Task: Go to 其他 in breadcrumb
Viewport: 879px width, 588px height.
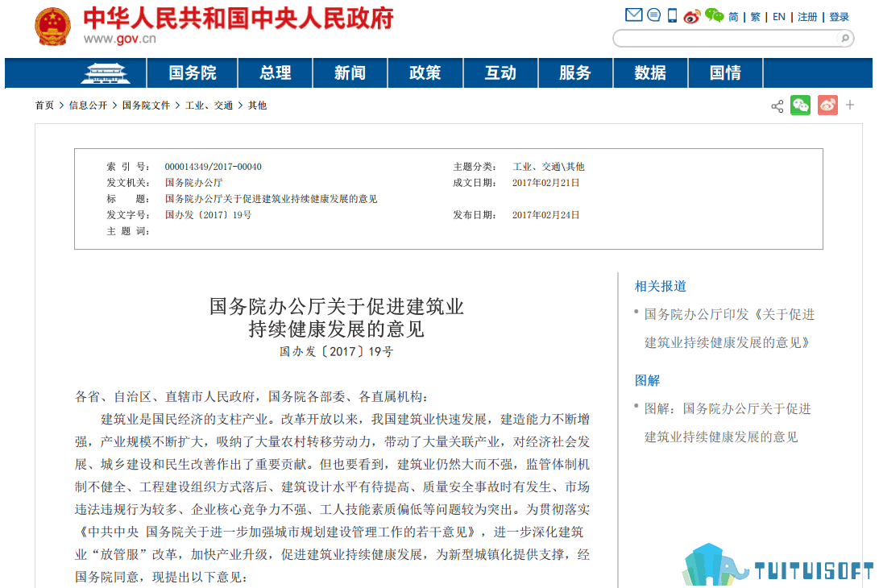Action: tap(257, 106)
